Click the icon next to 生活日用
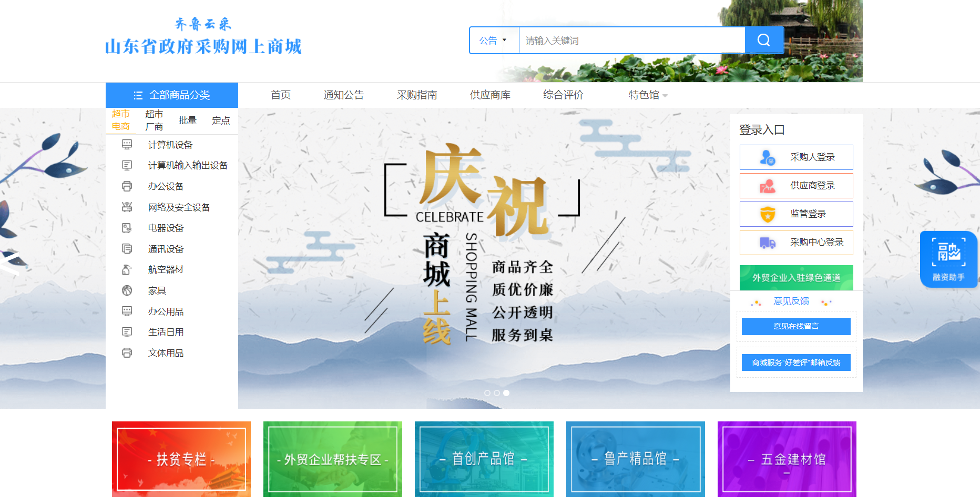The width and height of the screenshot is (980, 504). 127,332
